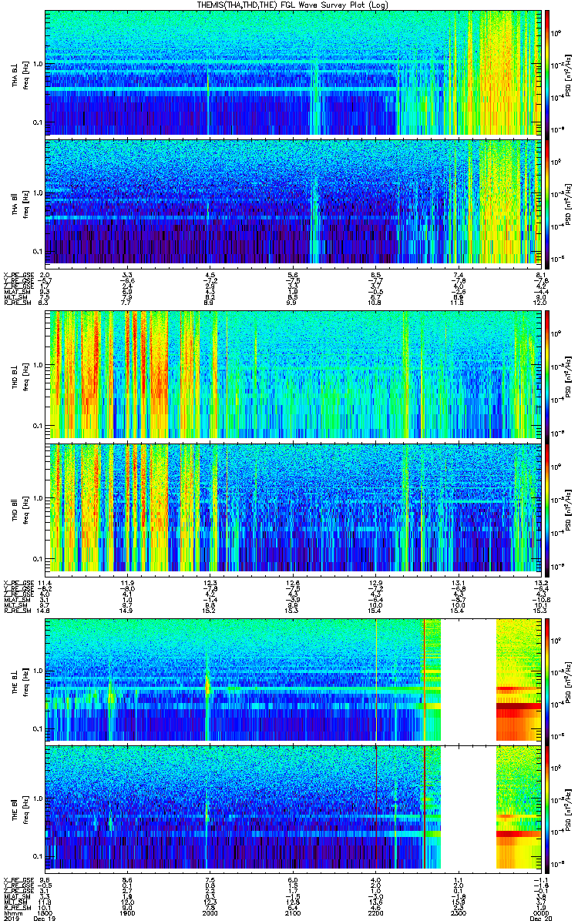Viewport: 578px width, 924px height.
Task: Click the 1800 time tick label
Action: tap(45, 912)
